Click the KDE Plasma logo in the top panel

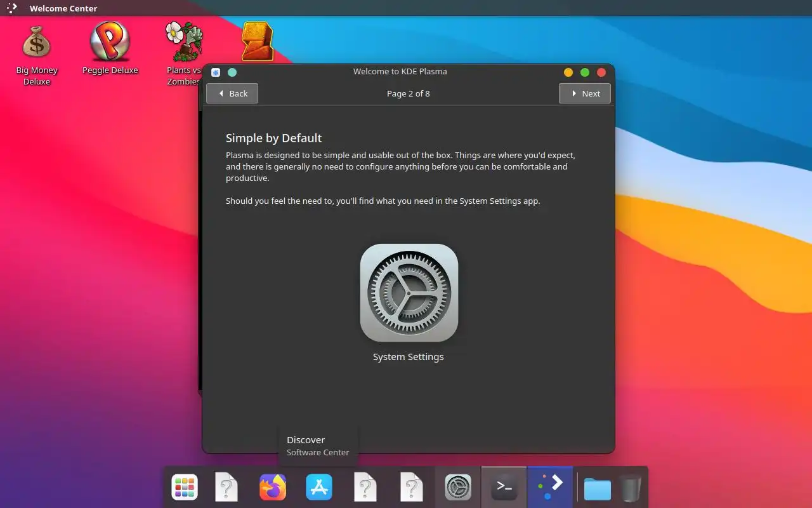pos(11,8)
